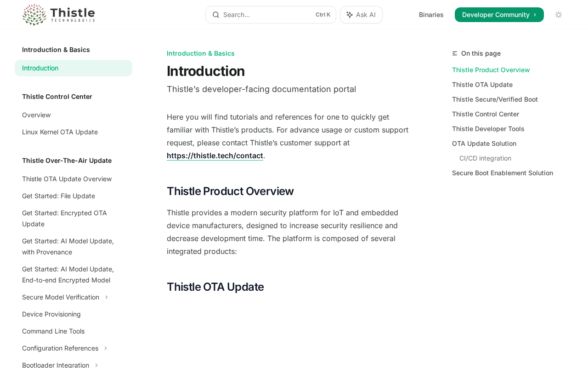588x368 pixels.
Task: Open Device Provisioning sidebar item
Action: (51, 314)
